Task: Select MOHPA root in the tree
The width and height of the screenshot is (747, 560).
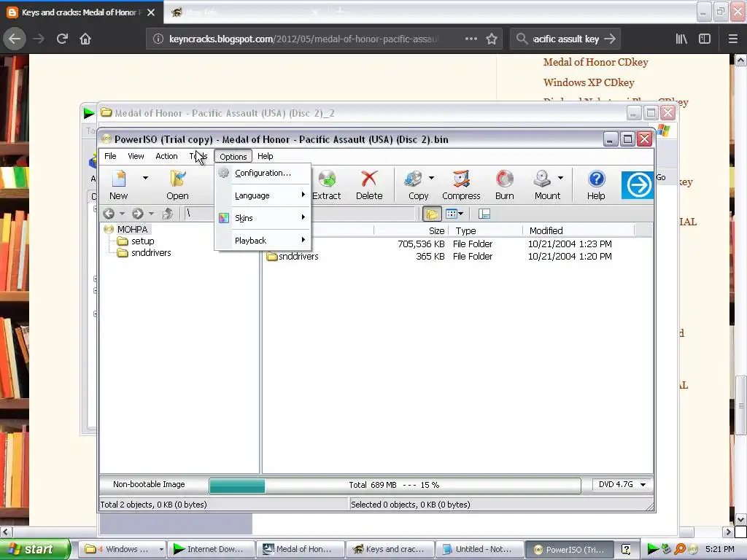Action: coord(132,229)
